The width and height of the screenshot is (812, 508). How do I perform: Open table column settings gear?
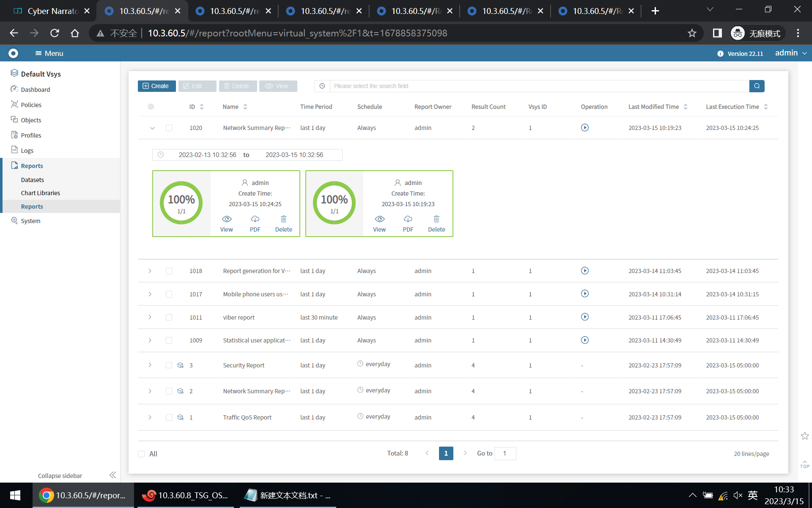151,107
